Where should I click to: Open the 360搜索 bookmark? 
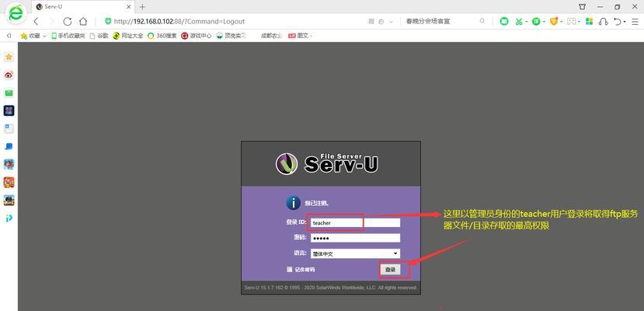[162, 36]
